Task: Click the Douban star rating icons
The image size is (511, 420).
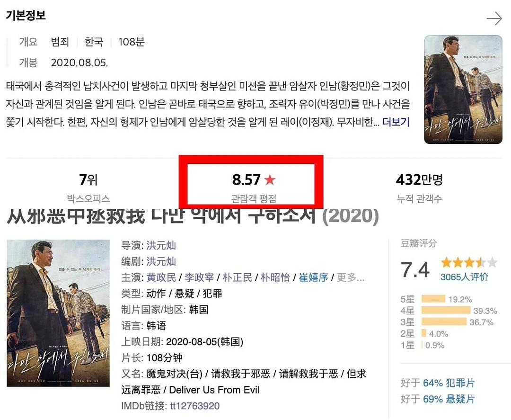Action: (x=468, y=262)
